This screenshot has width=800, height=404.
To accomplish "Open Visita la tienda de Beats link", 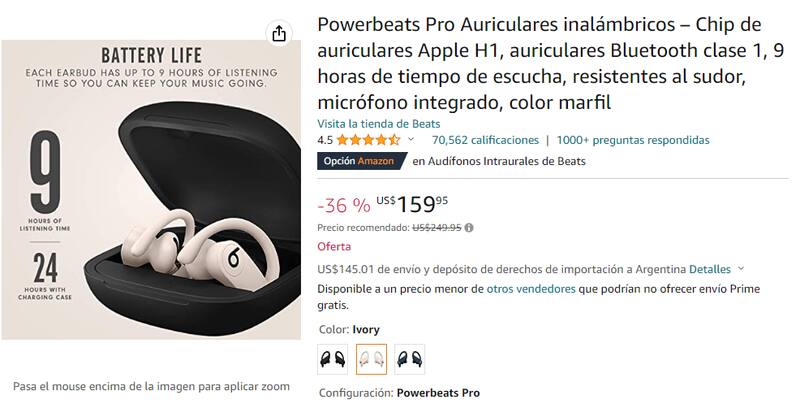I will click(x=379, y=124).
